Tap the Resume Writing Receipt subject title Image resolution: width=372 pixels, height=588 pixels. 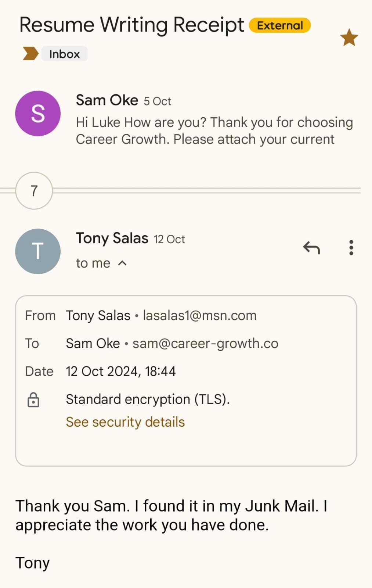point(131,25)
